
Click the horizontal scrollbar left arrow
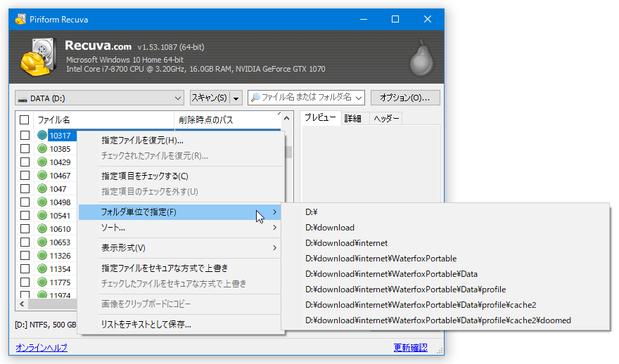coord(22,304)
